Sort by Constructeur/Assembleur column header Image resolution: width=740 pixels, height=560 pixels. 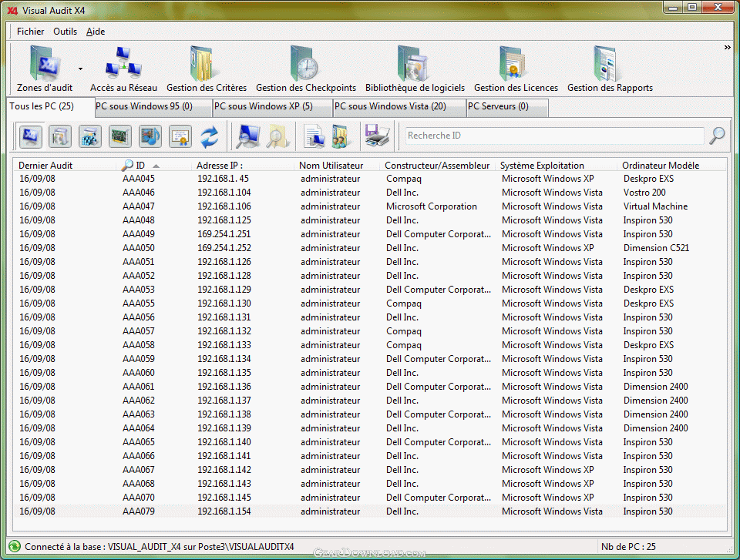pos(437,166)
